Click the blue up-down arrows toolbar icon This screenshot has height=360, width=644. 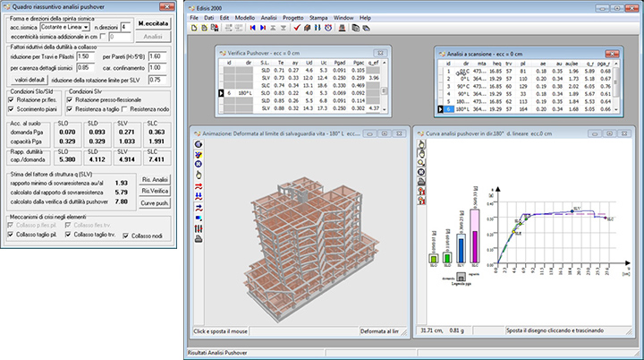[317, 28]
